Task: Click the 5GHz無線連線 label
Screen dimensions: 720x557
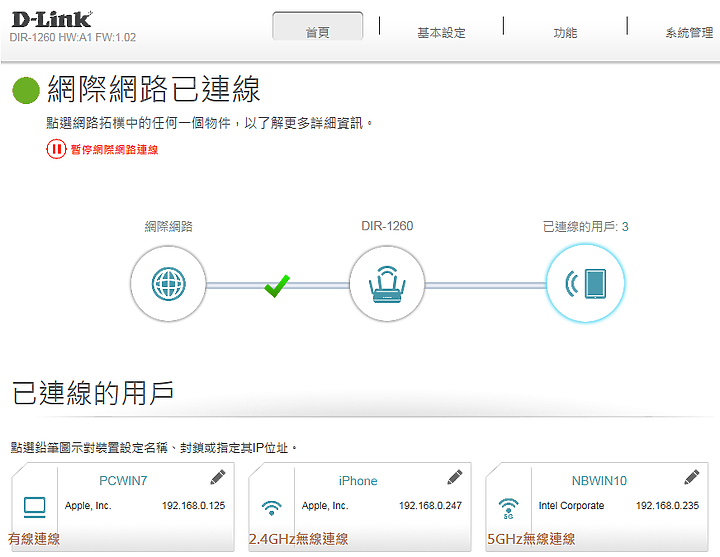Action: tap(531, 539)
